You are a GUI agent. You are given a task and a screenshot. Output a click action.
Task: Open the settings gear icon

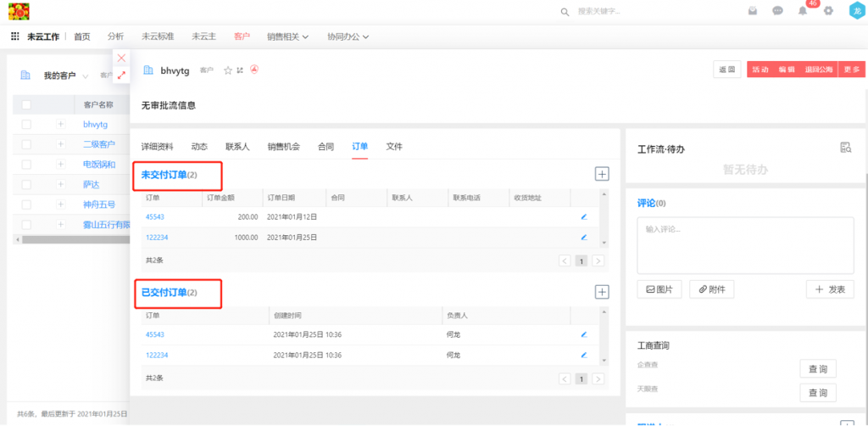click(828, 11)
